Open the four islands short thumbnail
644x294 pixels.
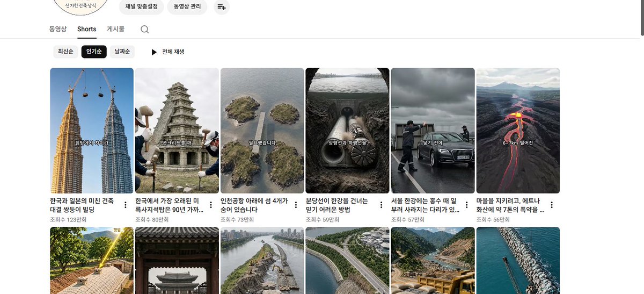point(262,131)
